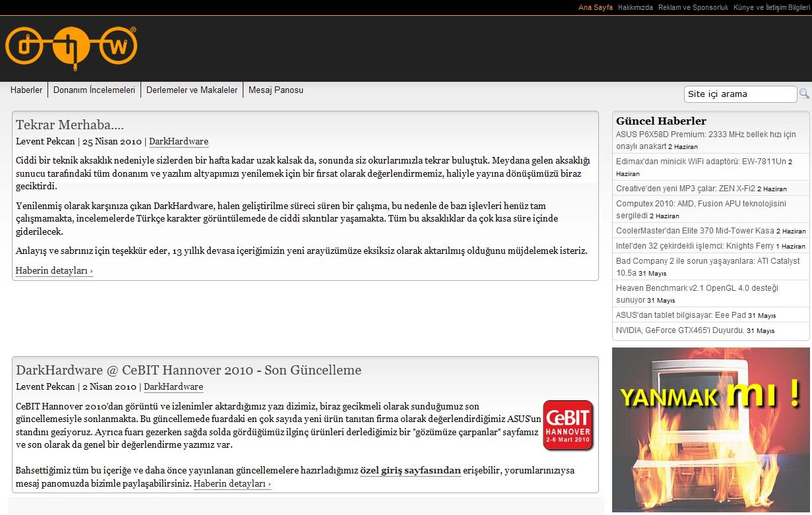Image resolution: width=812 pixels, height=515 pixels.
Task: Open the 'Tekrar Merhaba....' article title
Action: [70, 125]
